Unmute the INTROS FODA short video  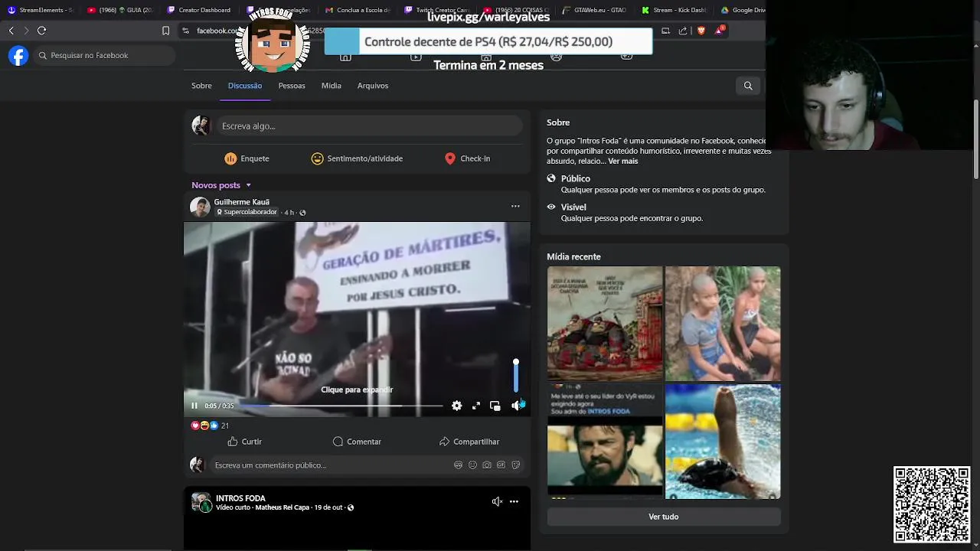(x=497, y=501)
